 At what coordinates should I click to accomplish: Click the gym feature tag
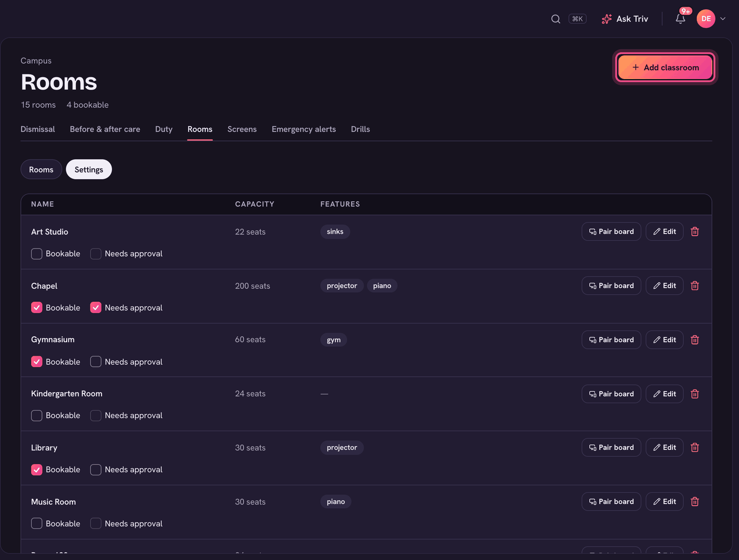click(x=334, y=340)
